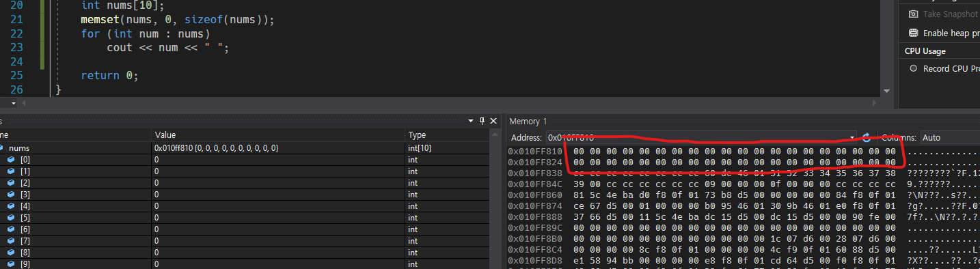980x269 pixels.
Task: Click the cube icon of element [6]
Action: [x=11, y=229]
